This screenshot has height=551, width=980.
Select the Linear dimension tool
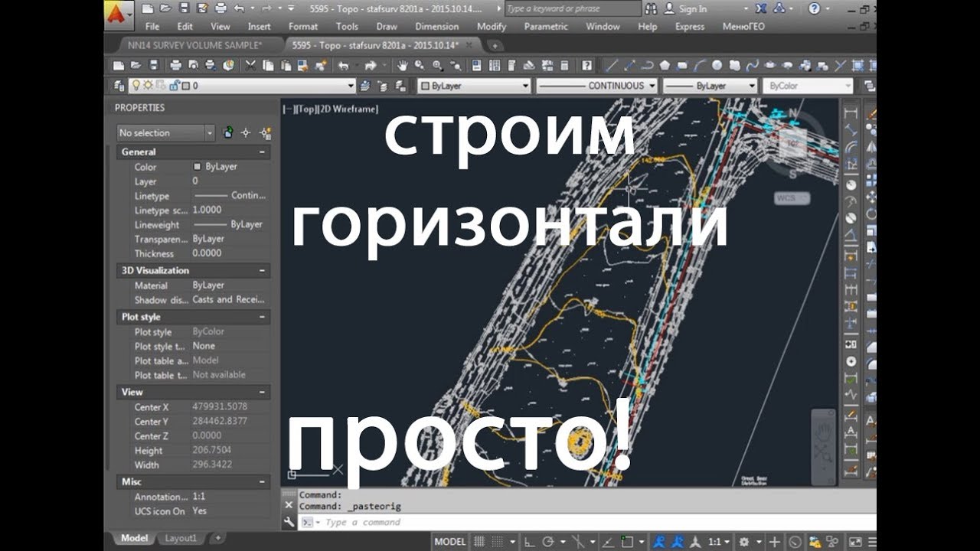tap(851, 113)
